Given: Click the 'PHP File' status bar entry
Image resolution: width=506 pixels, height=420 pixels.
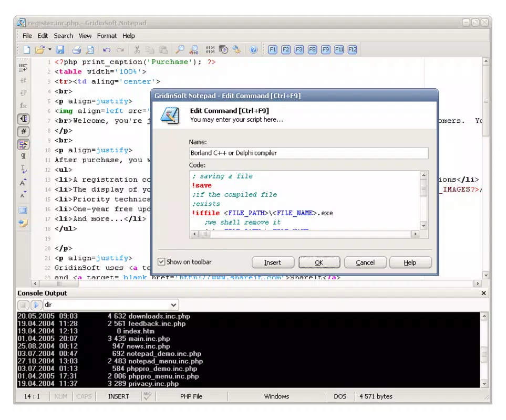Looking at the screenshot, I should (x=191, y=396).
